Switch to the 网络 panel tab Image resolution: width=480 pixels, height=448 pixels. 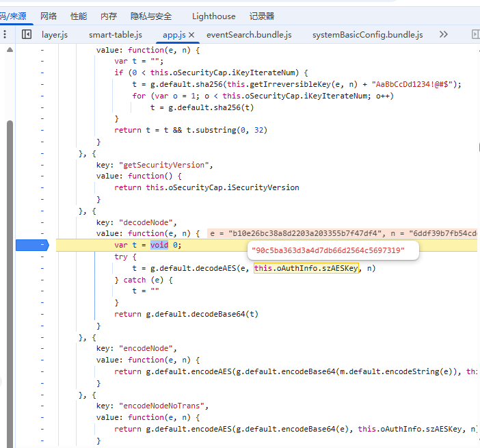(49, 16)
